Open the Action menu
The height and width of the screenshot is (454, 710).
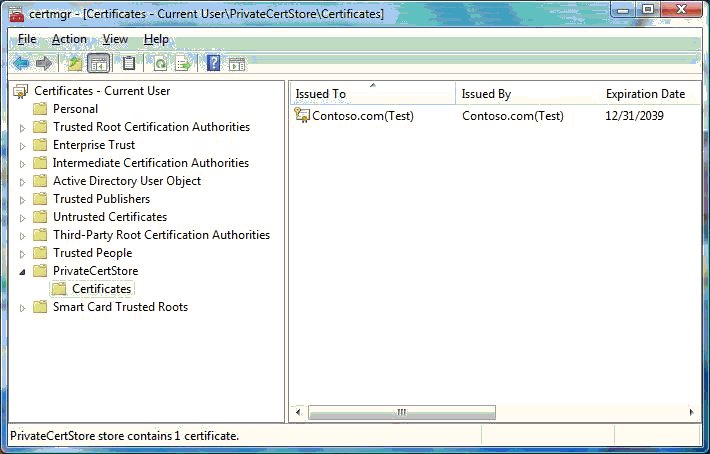tap(69, 39)
